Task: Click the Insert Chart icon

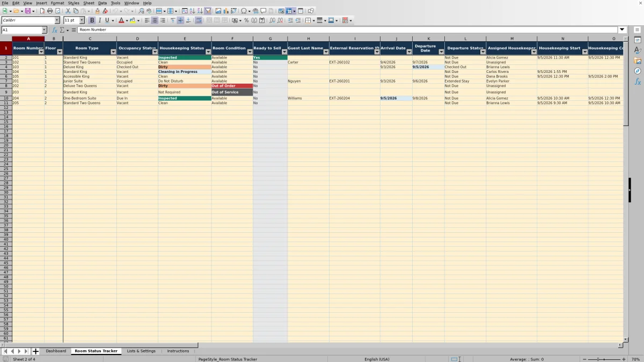Action: pos(226,11)
